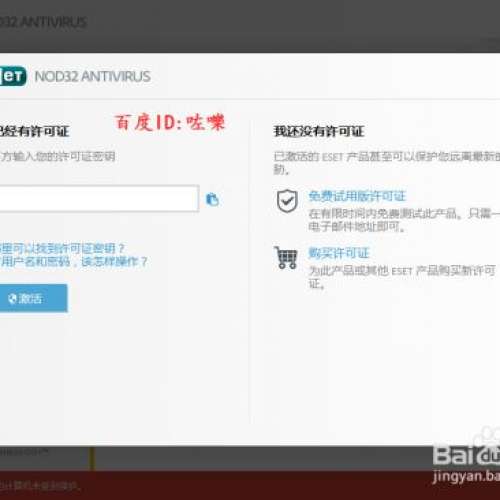The image size is (500, 500).
Task: Click the 我还没有许可证 heading
Action: click(319, 131)
